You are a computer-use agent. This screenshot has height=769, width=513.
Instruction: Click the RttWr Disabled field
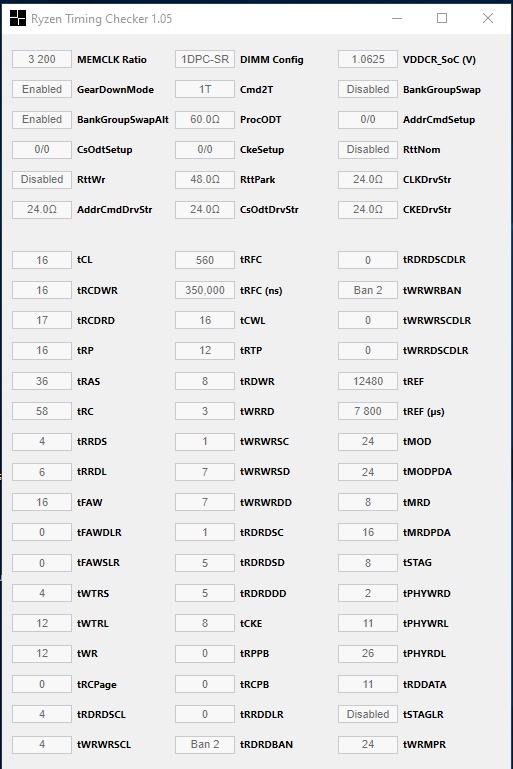tap(42, 179)
